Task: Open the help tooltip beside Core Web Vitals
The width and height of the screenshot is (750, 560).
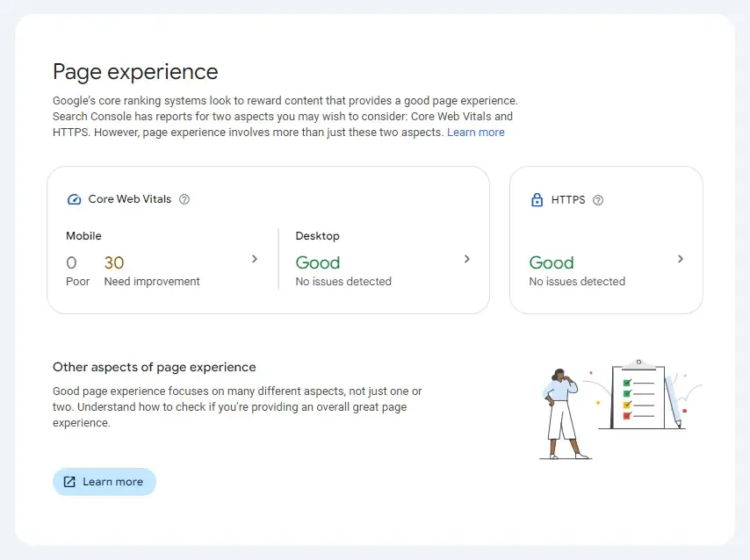Action: tap(184, 199)
